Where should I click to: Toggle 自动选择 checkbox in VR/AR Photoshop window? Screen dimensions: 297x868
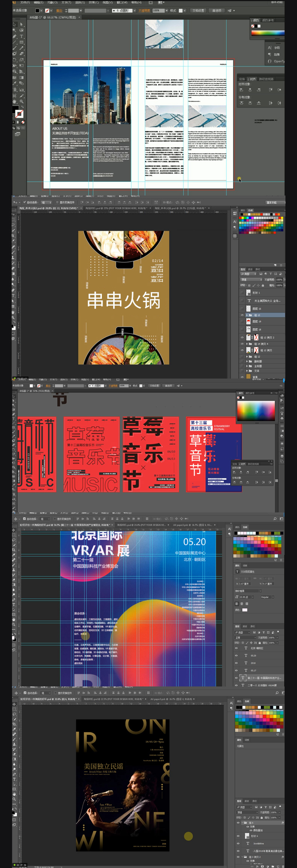point(24,519)
